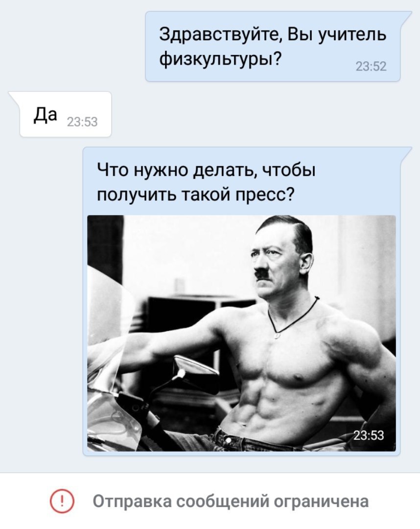
Task: Click the 23:53 timestamp beside 'Да'
Action: click(82, 122)
